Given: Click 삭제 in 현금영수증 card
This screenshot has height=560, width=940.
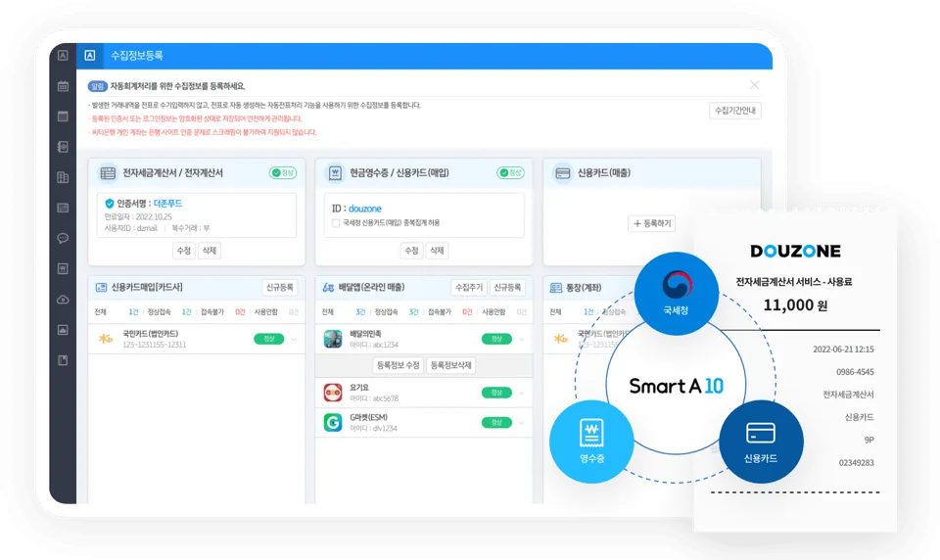Looking at the screenshot, I should point(437,251).
